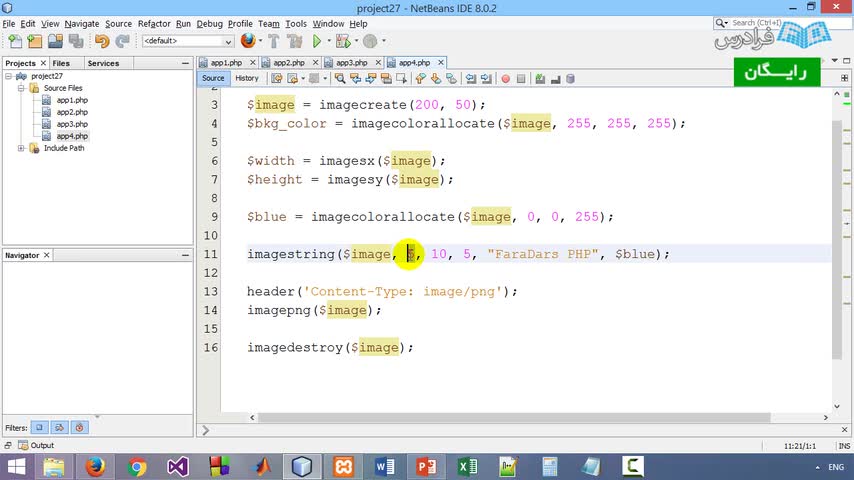The height and width of the screenshot is (480, 854).
Task: Switch to the app1.php editor tab
Action: point(226,63)
